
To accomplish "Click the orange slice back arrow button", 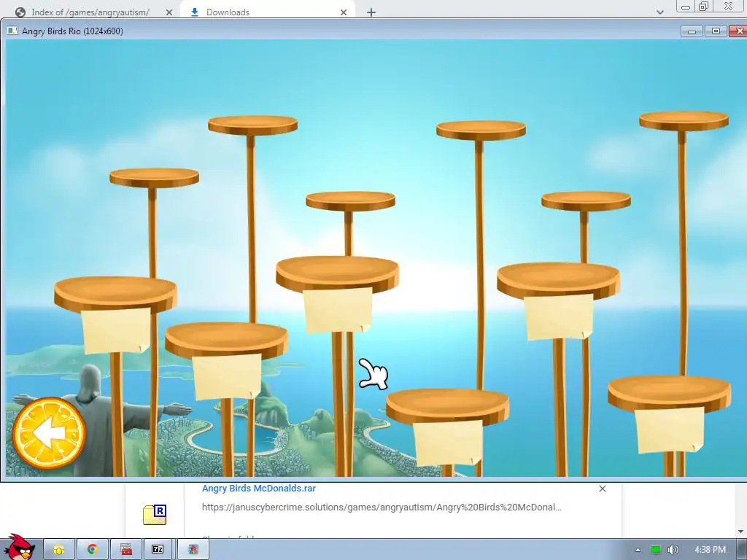I will click(49, 433).
